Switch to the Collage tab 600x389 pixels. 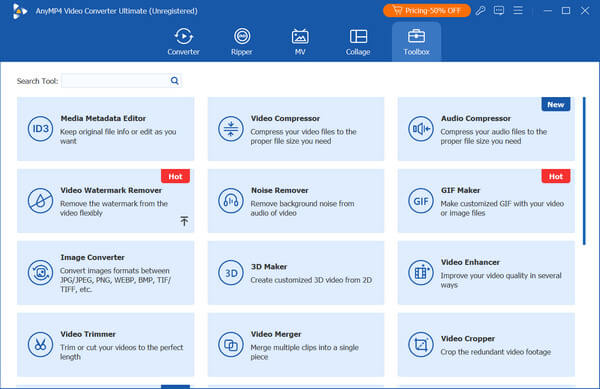tap(358, 42)
